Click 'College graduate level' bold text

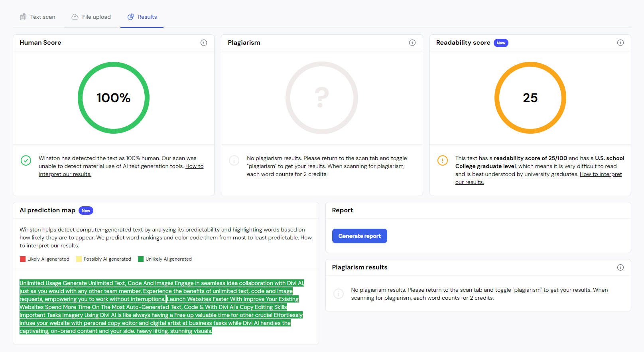click(x=486, y=166)
